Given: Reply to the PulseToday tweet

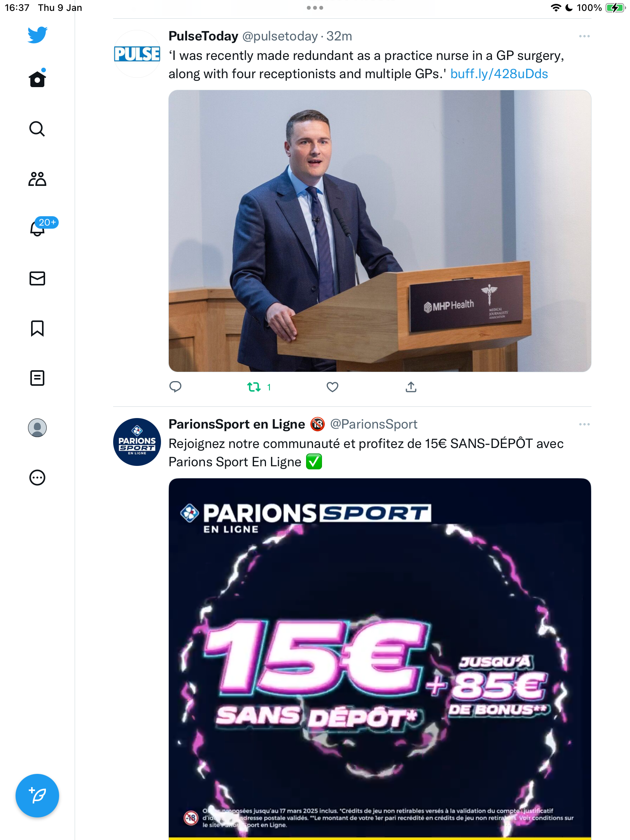Looking at the screenshot, I should click(175, 387).
